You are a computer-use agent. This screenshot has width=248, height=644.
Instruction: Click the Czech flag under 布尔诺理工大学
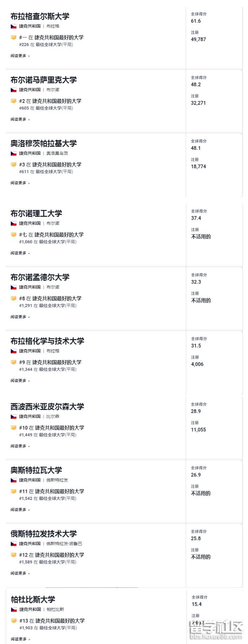(14, 223)
